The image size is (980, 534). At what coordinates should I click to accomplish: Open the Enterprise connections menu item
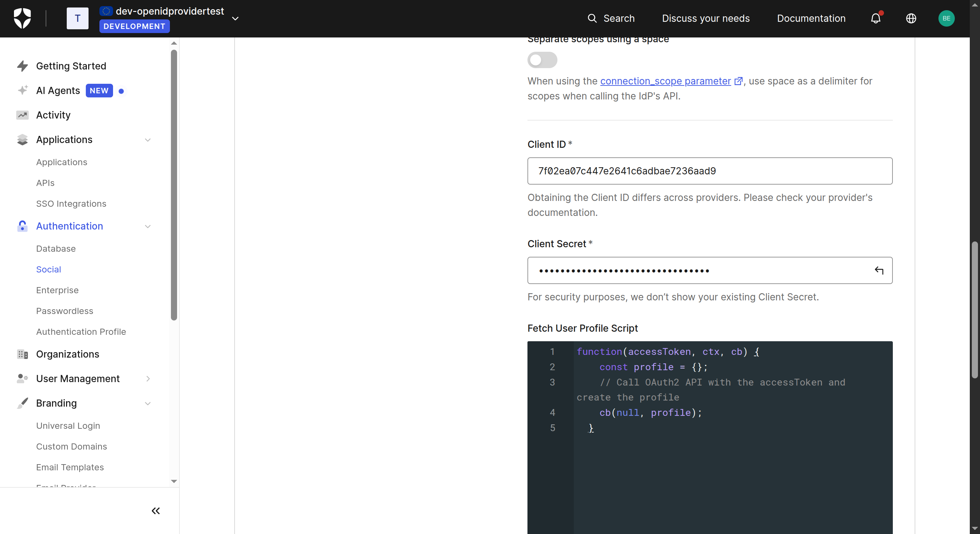tap(57, 290)
